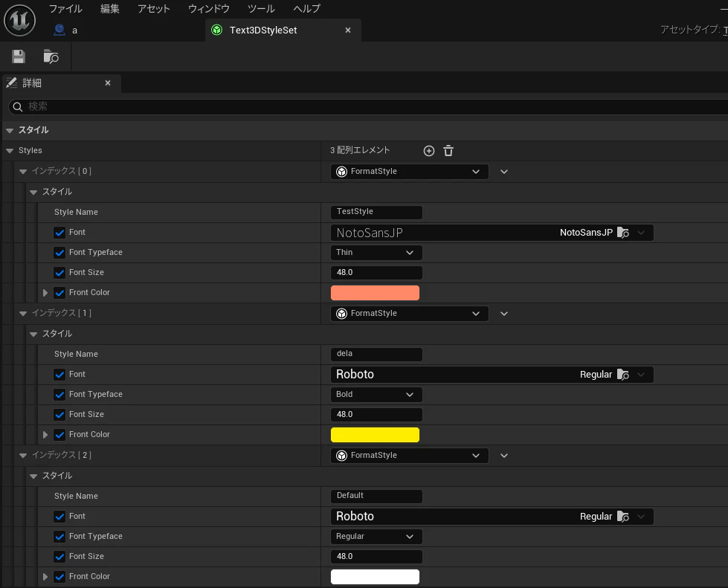Image resolution: width=728 pixels, height=588 pixels.
Task: Open the 編集 menu
Action: (x=110, y=9)
